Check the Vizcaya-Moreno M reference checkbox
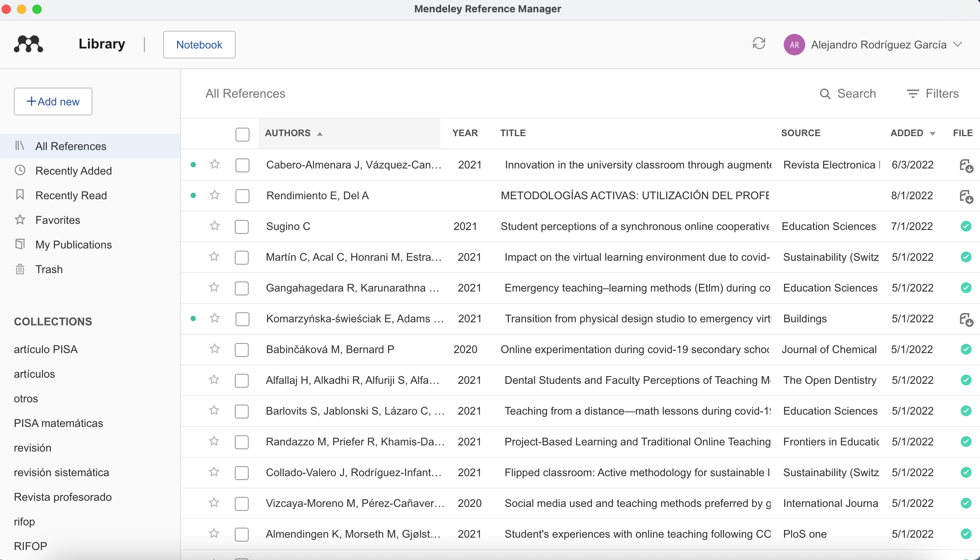This screenshot has height=560, width=980. 242,504
